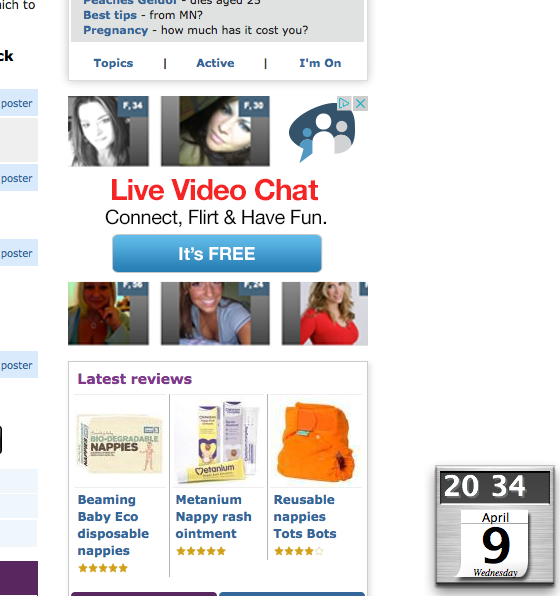Click the chat bubble people logo
Viewport: 560px width, 596px height.
(x=322, y=132)
